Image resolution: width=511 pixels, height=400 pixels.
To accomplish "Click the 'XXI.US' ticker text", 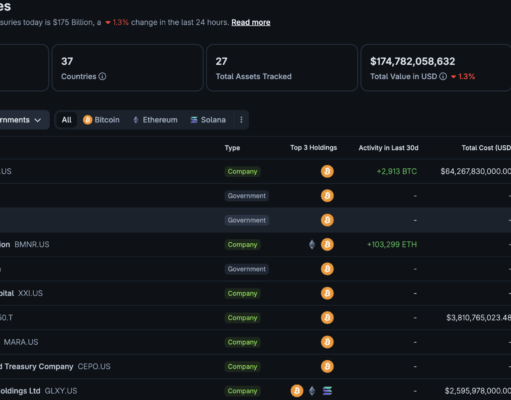I will (x=30, y=293).
